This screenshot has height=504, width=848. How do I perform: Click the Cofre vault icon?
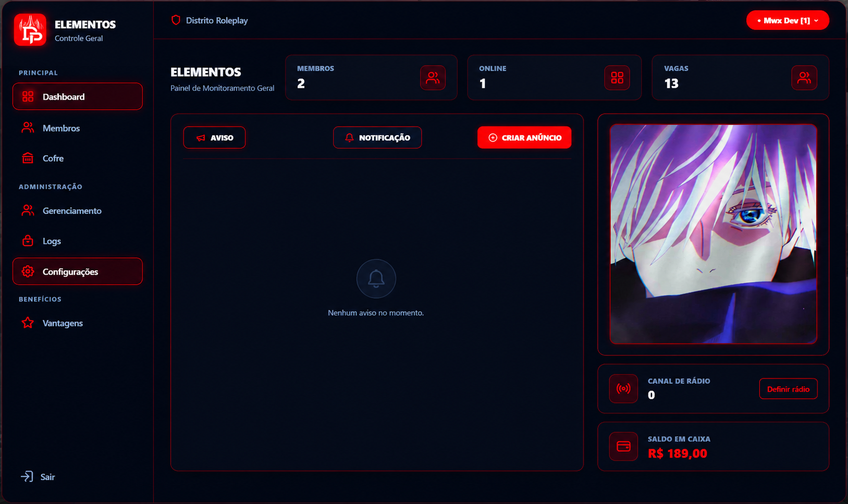[x=28, y=158]
